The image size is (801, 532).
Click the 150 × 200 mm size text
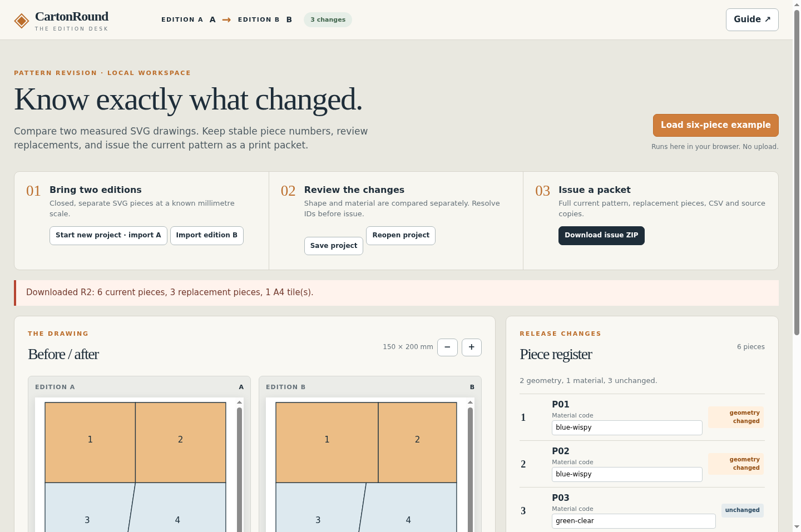[408, 347]
